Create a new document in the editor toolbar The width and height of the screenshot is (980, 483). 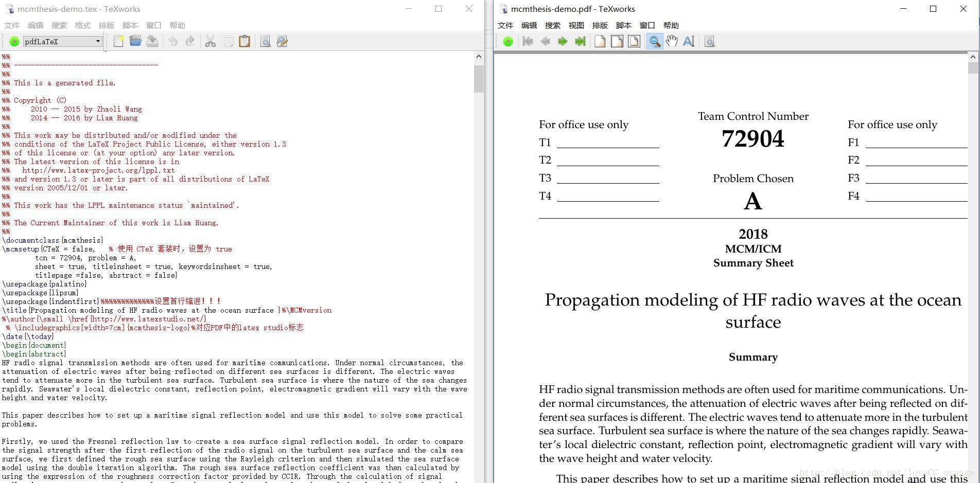coord(118,42)
